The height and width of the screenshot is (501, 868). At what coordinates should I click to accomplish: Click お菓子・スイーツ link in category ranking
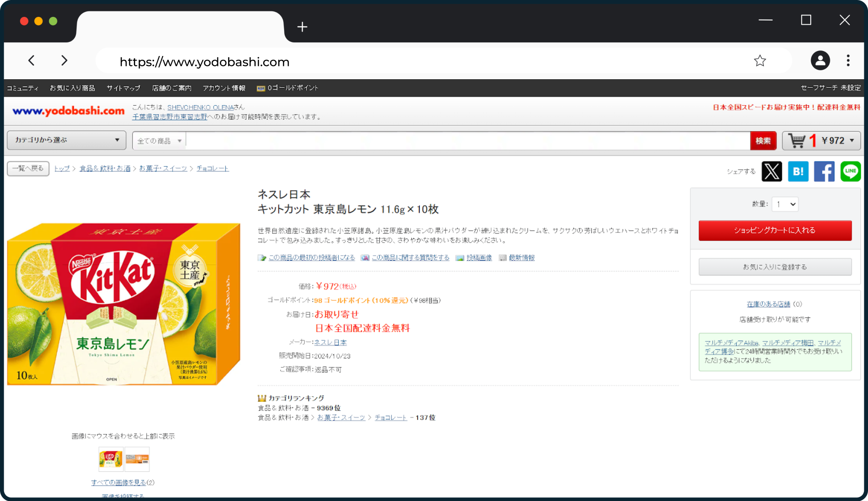(x=341, y=418)
